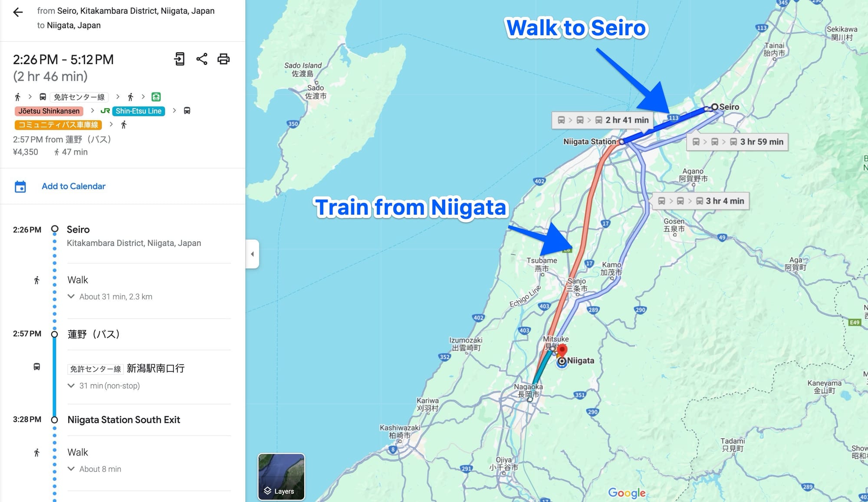Click the red Niigata destination pin
This screenshot has height=502, width=868.
pos(562,350)
